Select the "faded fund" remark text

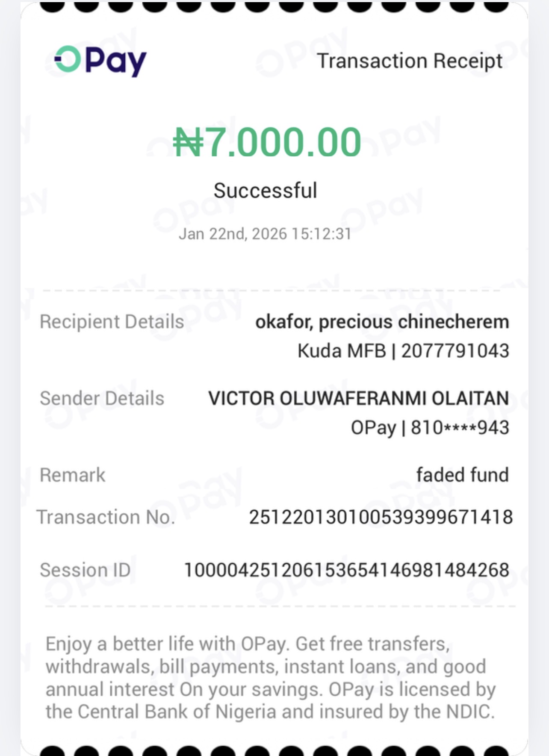(x=462, y=475)
